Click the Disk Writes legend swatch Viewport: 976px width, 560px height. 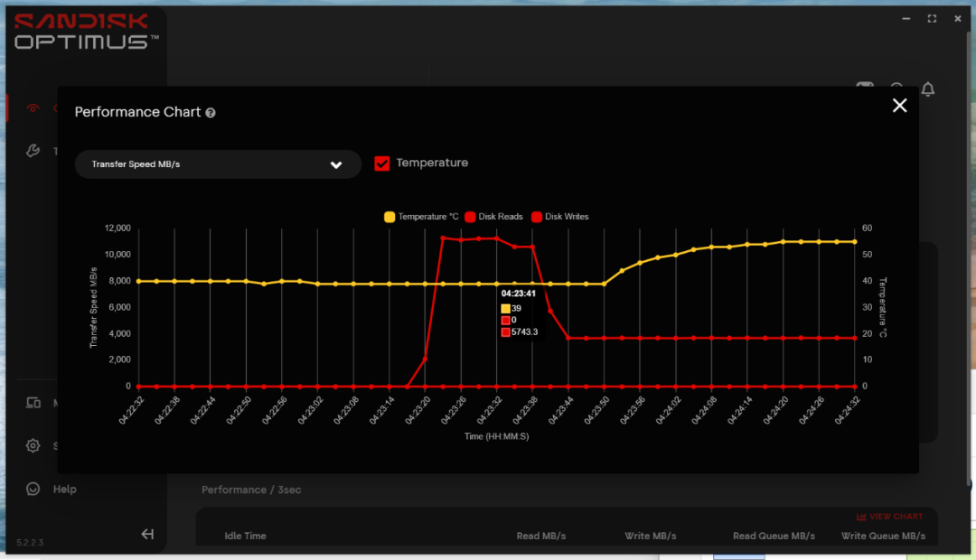coord(537,217)
